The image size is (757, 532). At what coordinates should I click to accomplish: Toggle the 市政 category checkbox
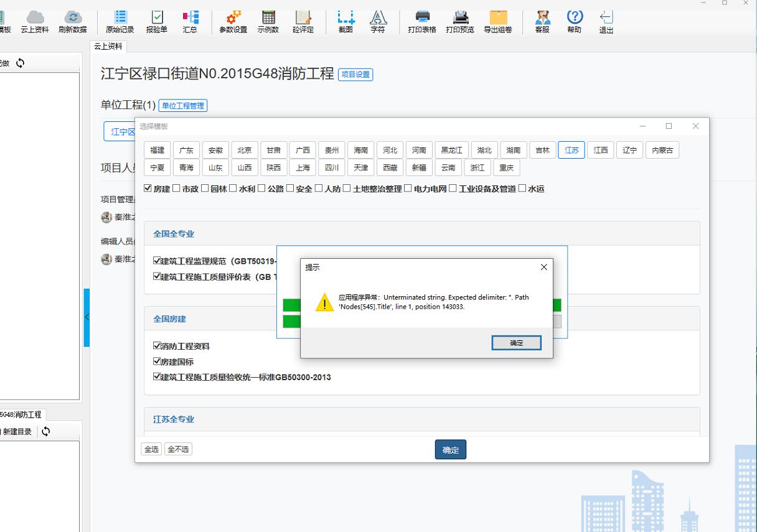[177, 189]
